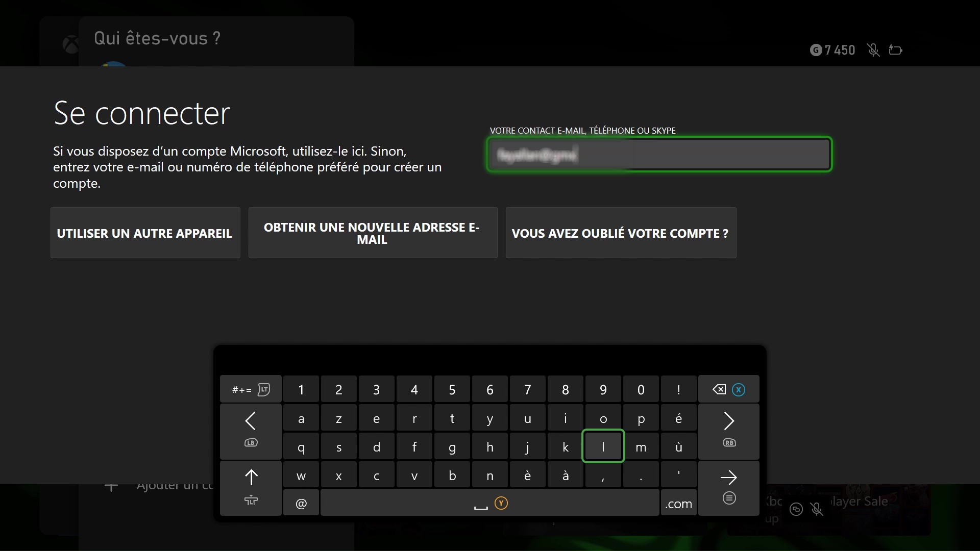The width and height of the screenshot is (980, 551).
Task: Tap the number 8 key
Action: coord(566,390)
